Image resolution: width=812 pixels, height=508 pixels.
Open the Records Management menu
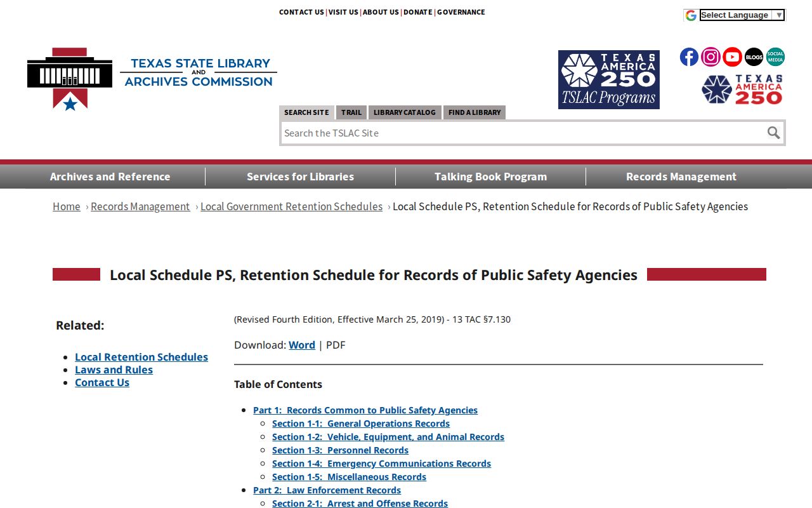681,177
